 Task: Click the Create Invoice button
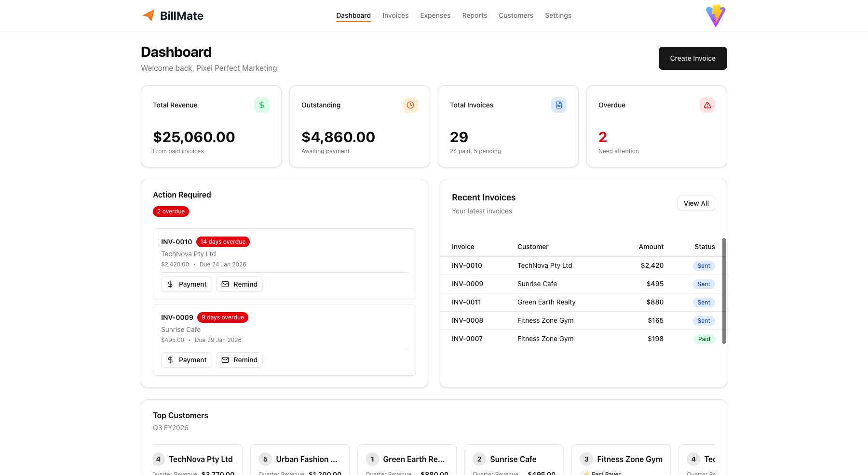[692, 58]
